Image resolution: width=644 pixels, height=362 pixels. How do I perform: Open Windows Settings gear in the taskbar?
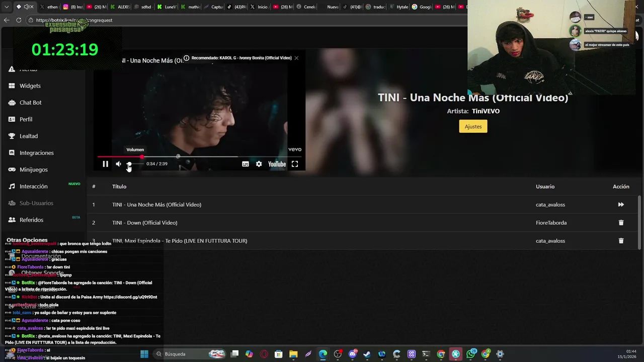(x=500, y=354)
